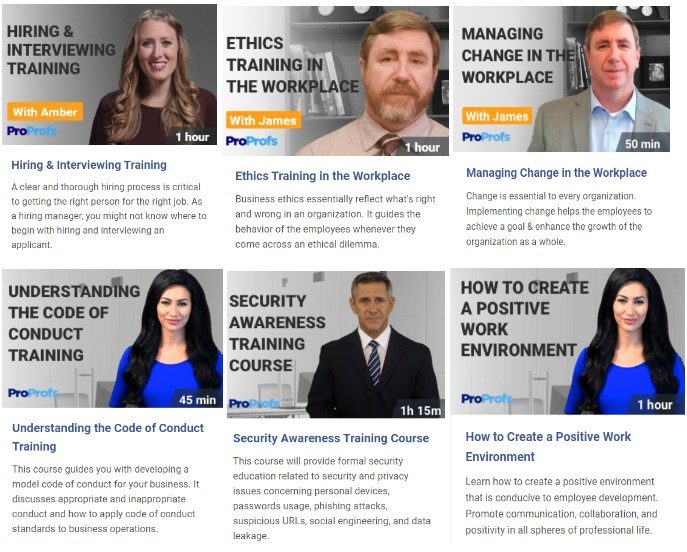The height and width of the screenshot is (552, 687).
Task: Open Ethics Training in the Workplace thumbnail
Action: pyautogui.click(x=336, y=81)
